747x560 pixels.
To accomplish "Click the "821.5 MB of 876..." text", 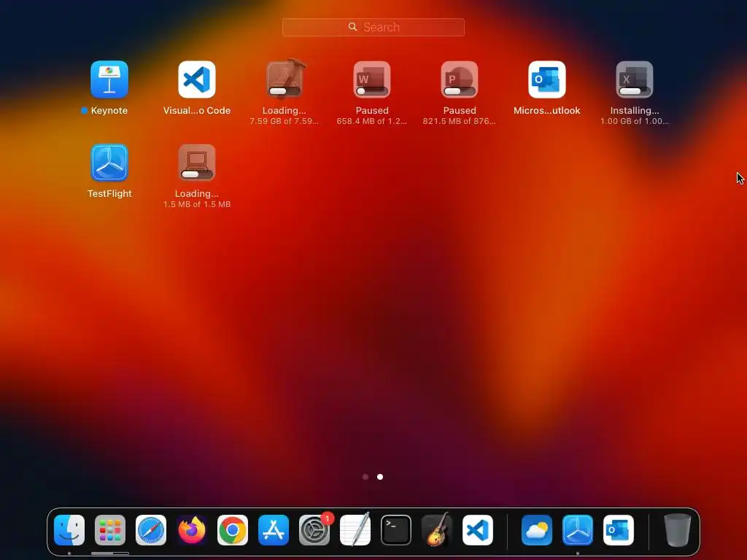I will (460, 121).
